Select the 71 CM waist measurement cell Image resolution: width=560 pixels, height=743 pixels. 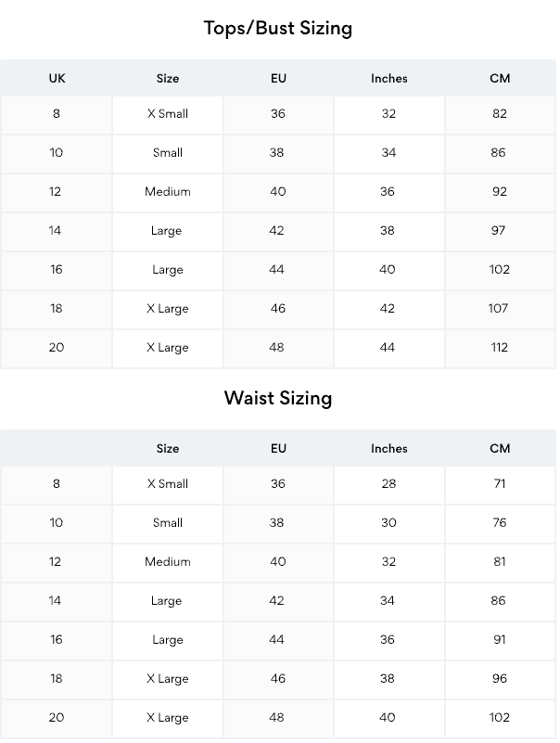(x=500, y=484)
